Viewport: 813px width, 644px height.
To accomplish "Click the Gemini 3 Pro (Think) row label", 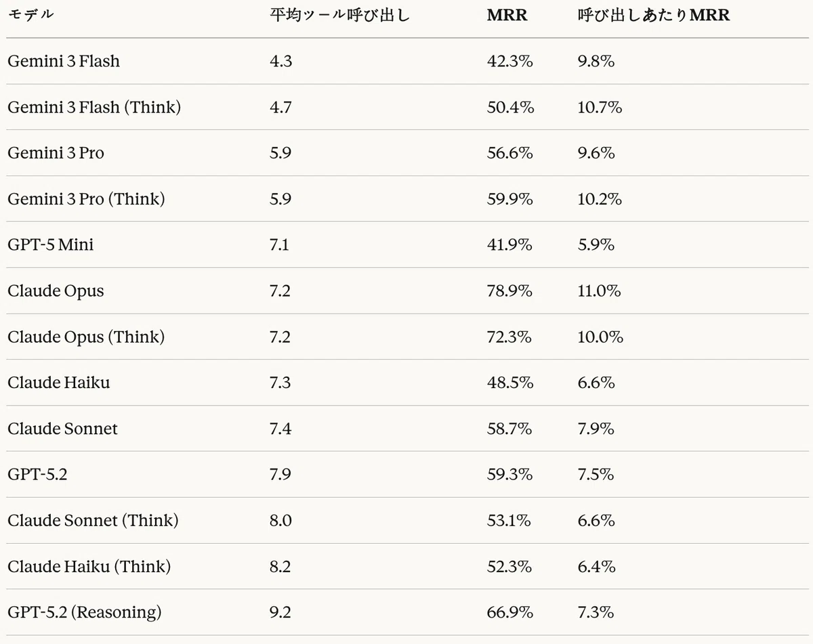I will (x=86, y=199).
